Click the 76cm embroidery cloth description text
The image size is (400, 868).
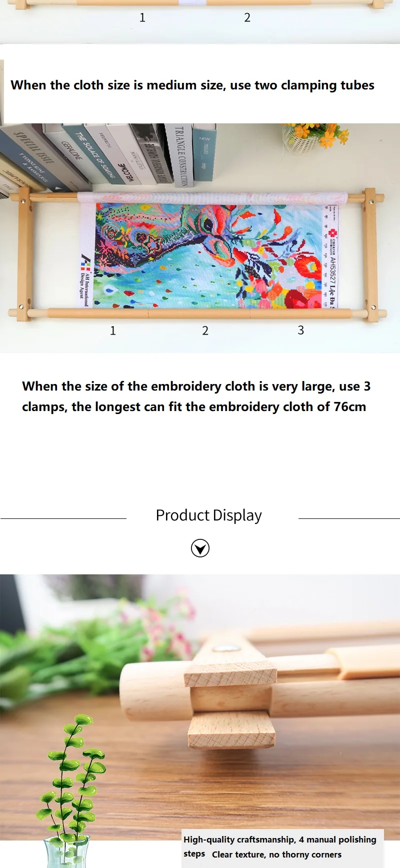pos(196,397)
